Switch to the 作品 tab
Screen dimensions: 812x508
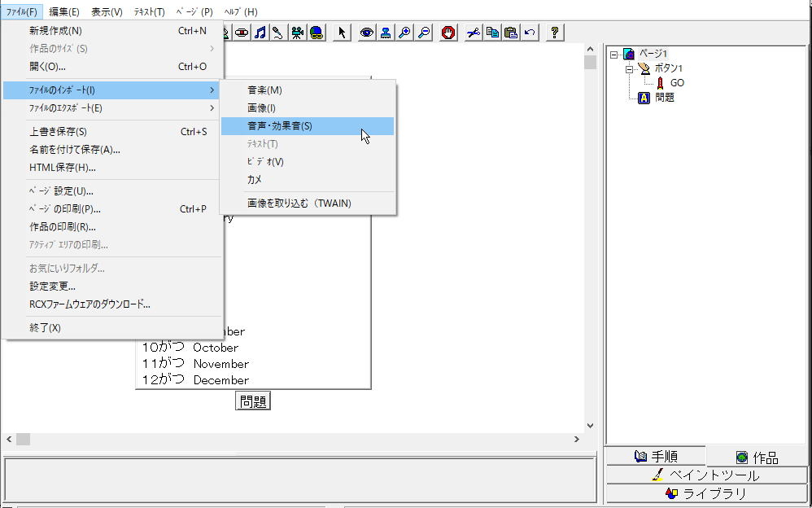[757, 458]
